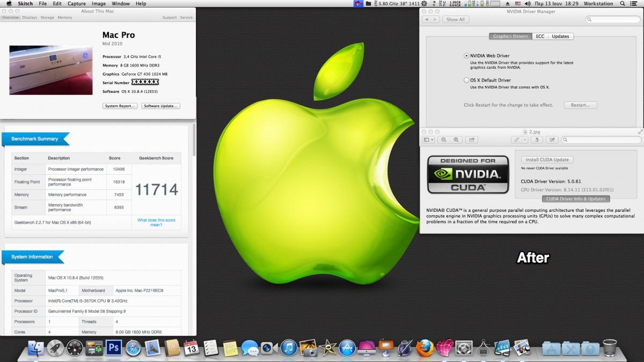Click zoom in magnifier in Preview toolbar

(456, 139)
